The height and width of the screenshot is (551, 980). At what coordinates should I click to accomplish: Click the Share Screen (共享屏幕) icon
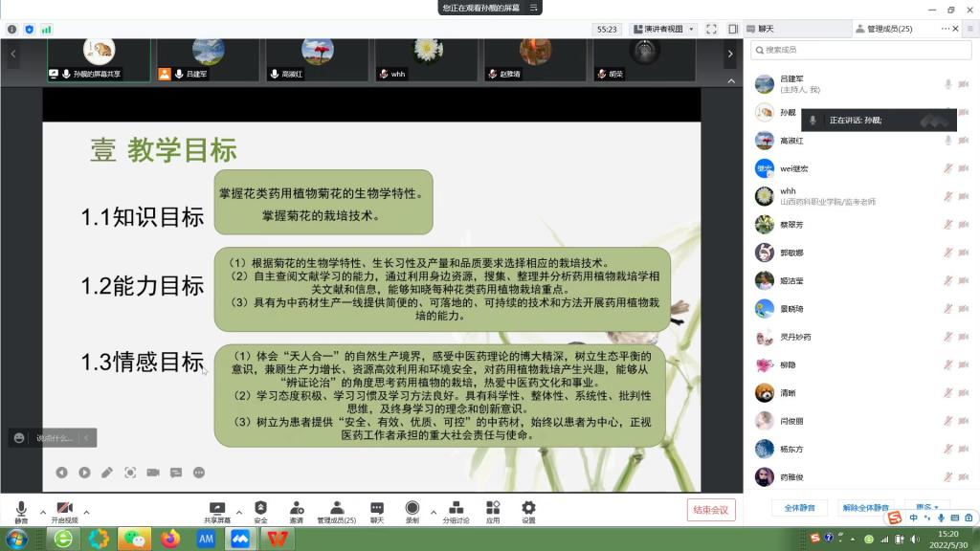click(x=217, y=508)
